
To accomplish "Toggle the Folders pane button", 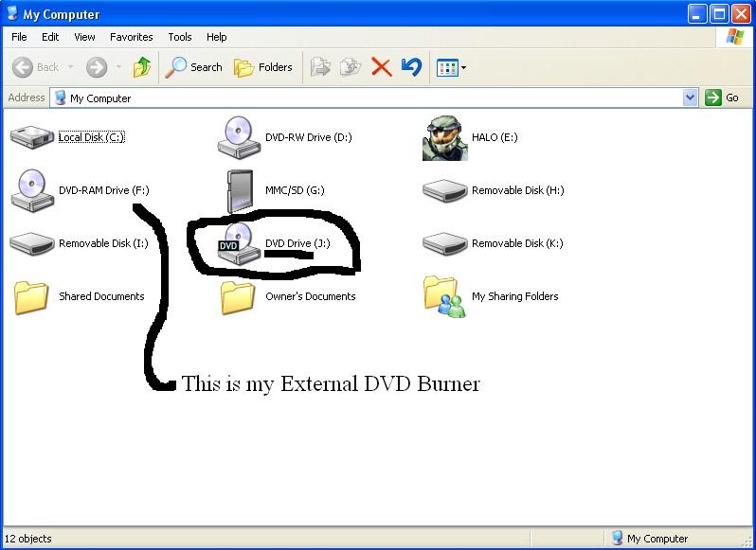I will point(263,67).
